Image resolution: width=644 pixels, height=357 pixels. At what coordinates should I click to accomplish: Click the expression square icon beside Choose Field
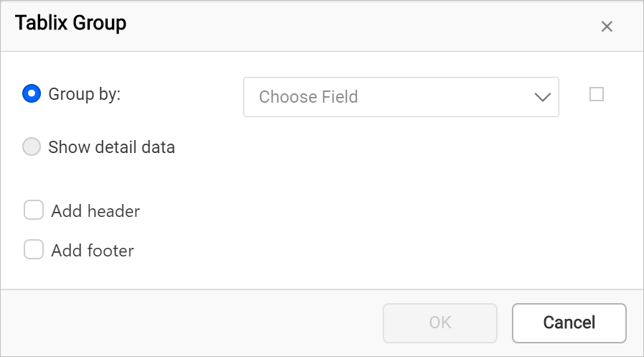tap(597, 94)
